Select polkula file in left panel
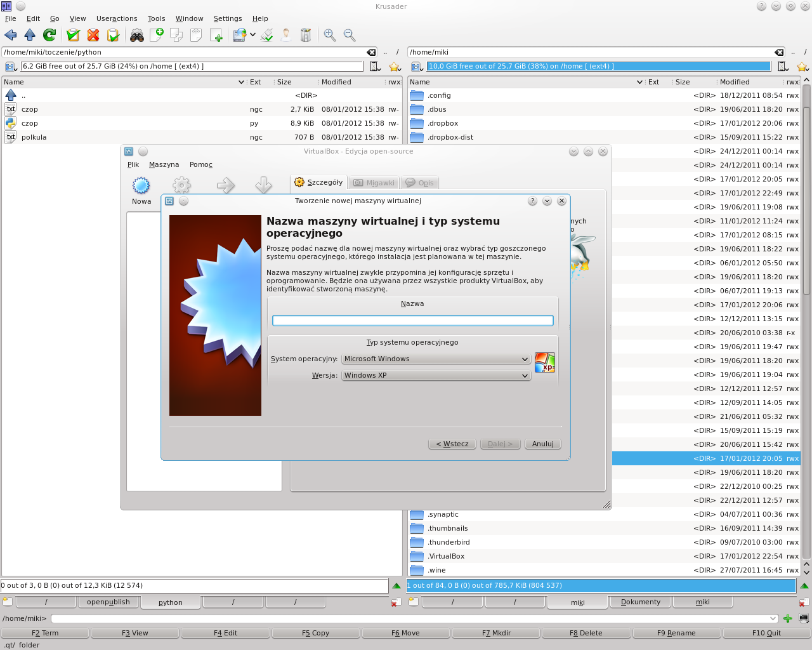The height and width of the screenshot is (650, 812). coord(202,137)
